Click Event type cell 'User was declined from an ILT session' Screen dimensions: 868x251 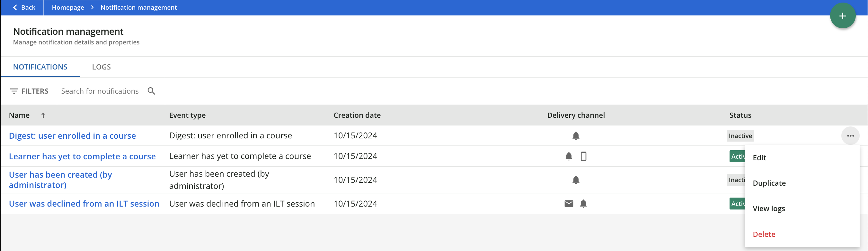pyautogui.click(x=242, y=204)
